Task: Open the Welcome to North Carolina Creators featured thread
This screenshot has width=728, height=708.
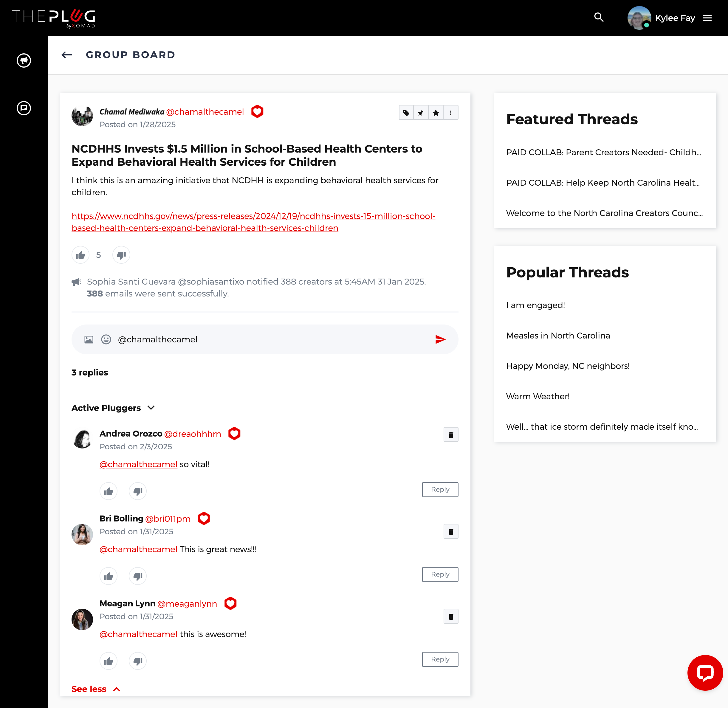Action: click(604, 213)
